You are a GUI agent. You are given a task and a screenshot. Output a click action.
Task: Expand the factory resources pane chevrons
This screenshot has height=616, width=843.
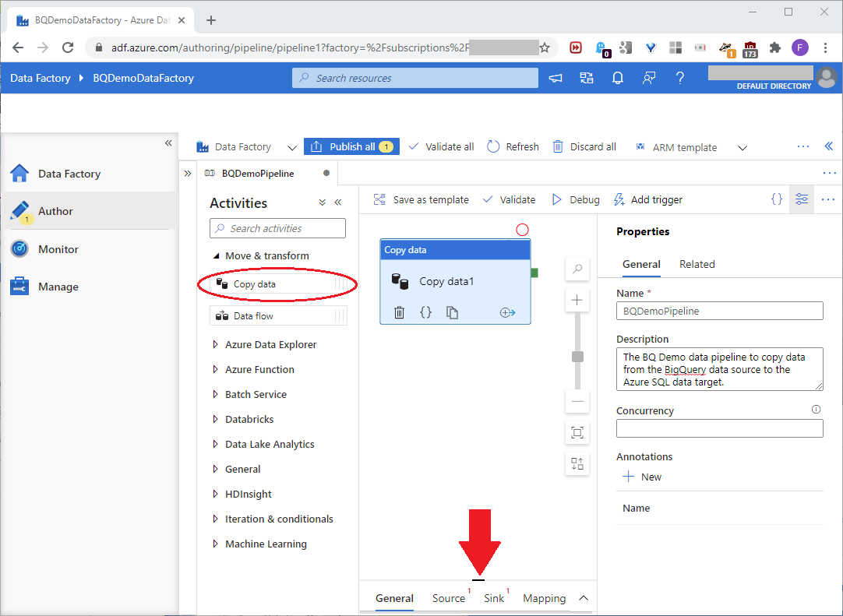coord(188,174)
